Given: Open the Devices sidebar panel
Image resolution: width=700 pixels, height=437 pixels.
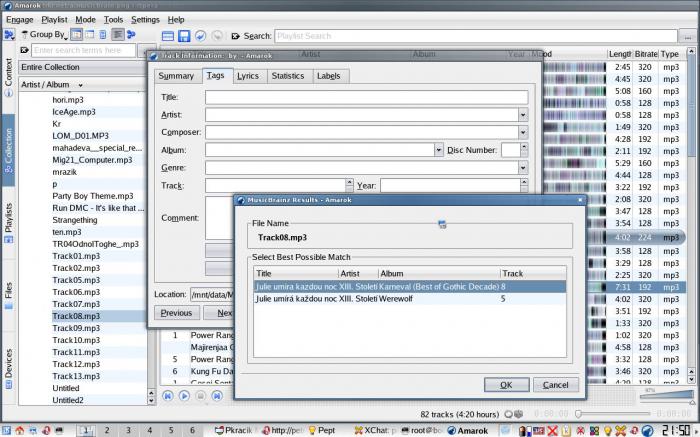Looking at the screenshot, I should point(8,369).
